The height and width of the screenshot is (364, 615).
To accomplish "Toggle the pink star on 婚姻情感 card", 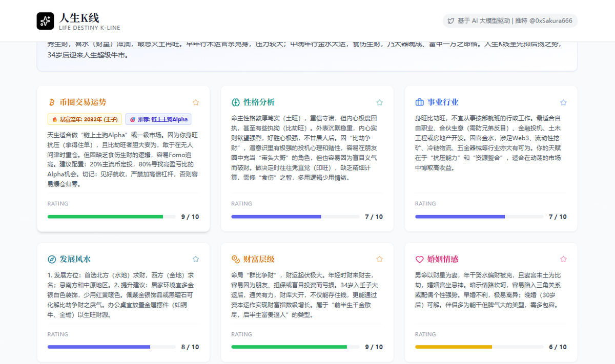I will click(563, 259).
